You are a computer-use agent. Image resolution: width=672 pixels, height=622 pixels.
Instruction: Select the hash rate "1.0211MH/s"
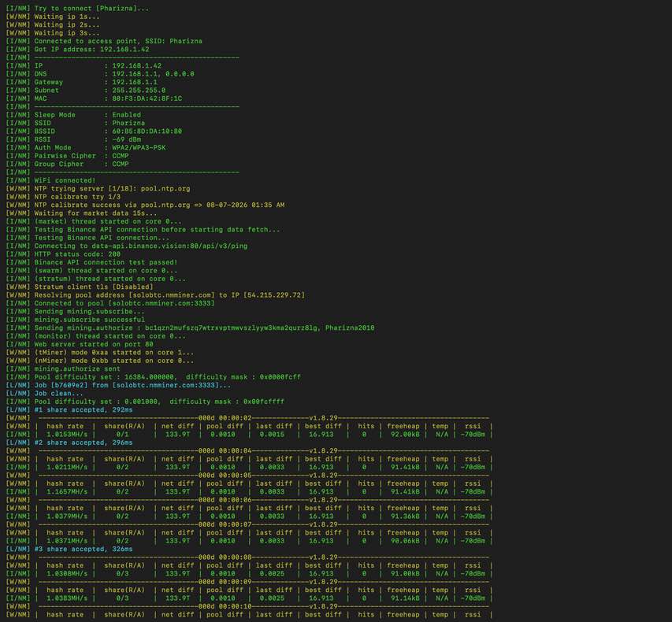click(x=67, y=468)
